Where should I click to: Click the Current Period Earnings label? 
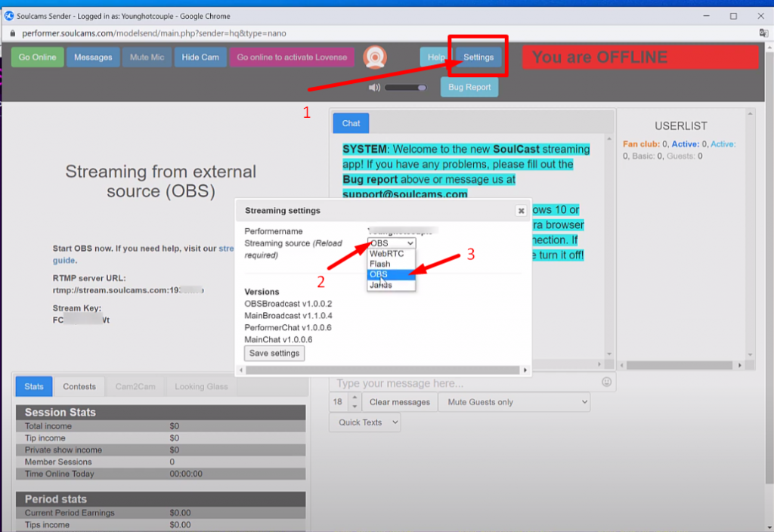(70, 513)
